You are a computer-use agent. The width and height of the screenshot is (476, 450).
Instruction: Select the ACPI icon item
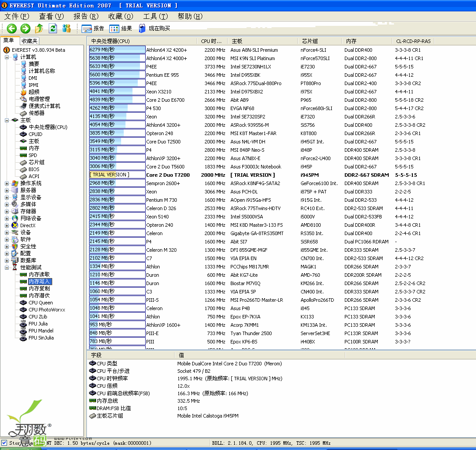(23, 176)
